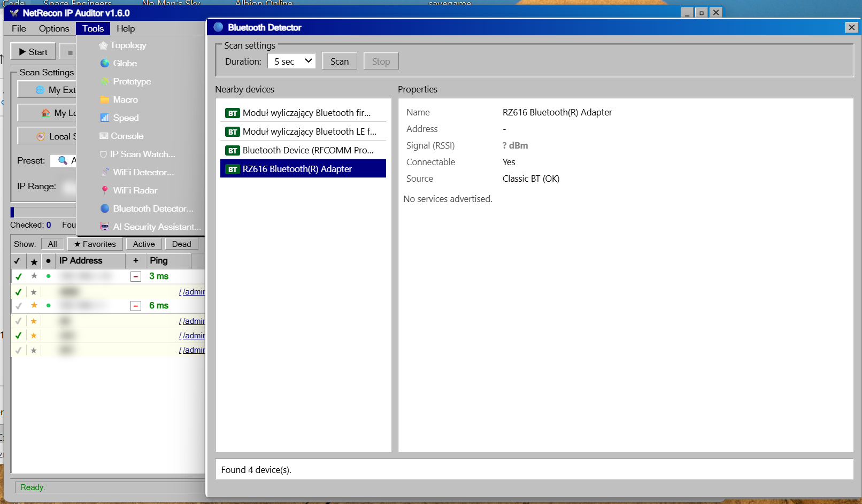The height and width of the screenshot is (504, 862).
Task: Sort by Ping column header
Action: tap(169, 261)
